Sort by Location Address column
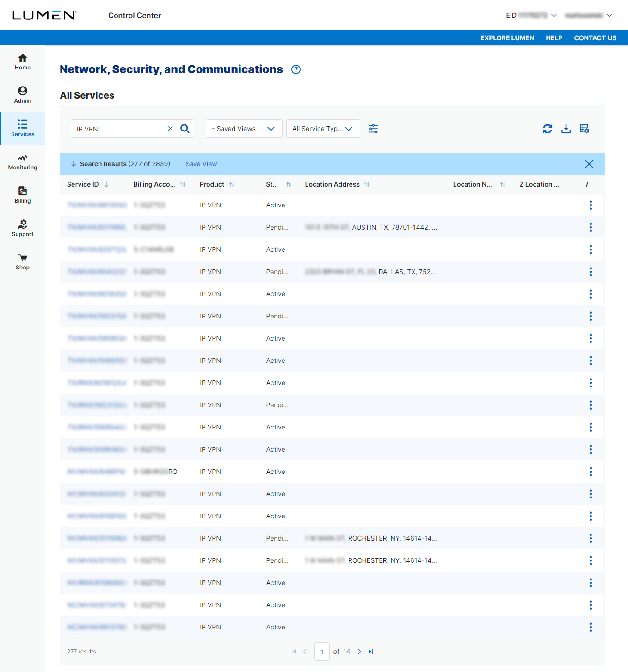 click(367, 184)
